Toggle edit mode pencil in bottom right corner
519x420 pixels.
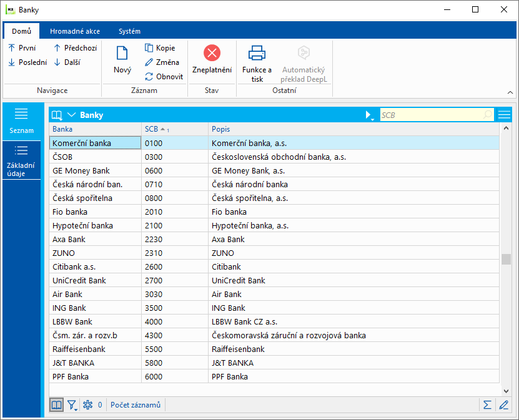point(503,405)
